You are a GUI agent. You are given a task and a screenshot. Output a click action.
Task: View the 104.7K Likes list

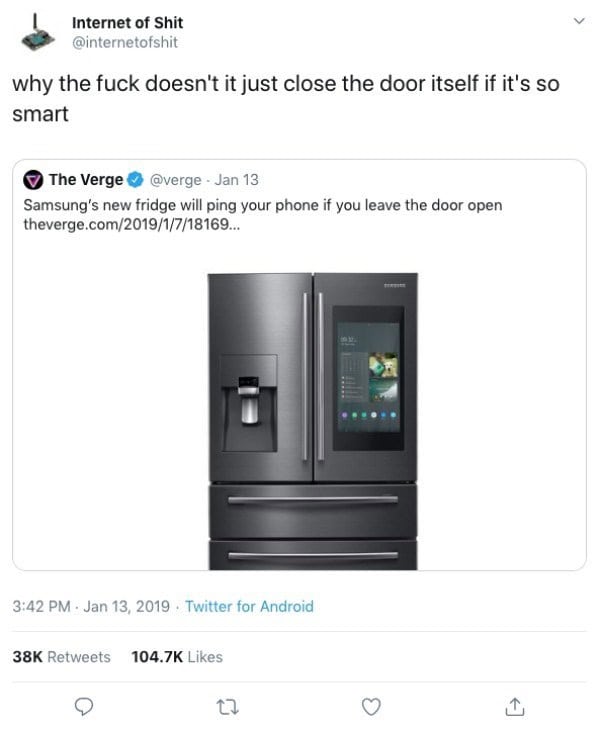pos(177,657)
